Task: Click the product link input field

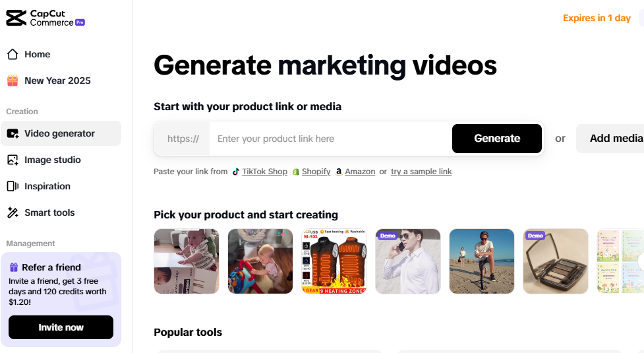Action: [331, 139]
